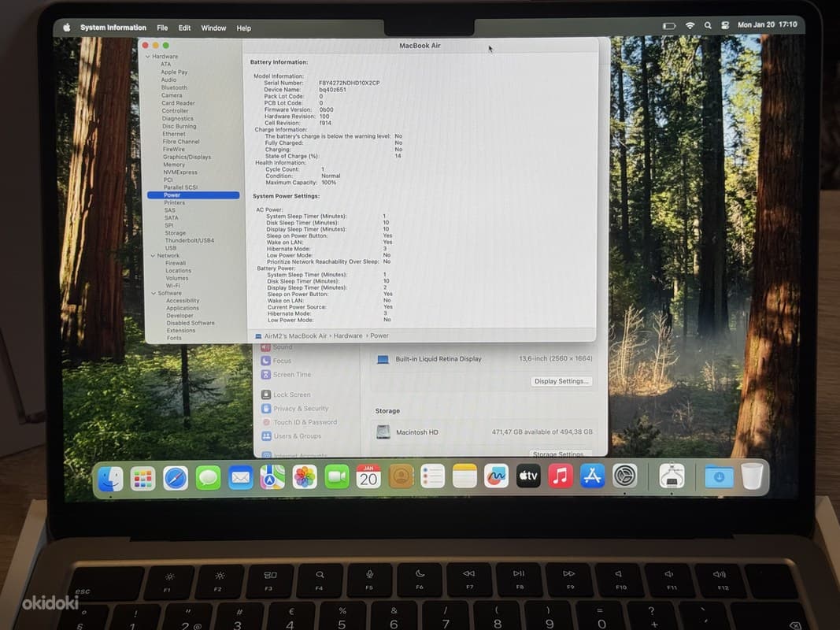840x630 pixels.
Task: Collapse the Network section in sidebar
Action: tap(153, 255)
